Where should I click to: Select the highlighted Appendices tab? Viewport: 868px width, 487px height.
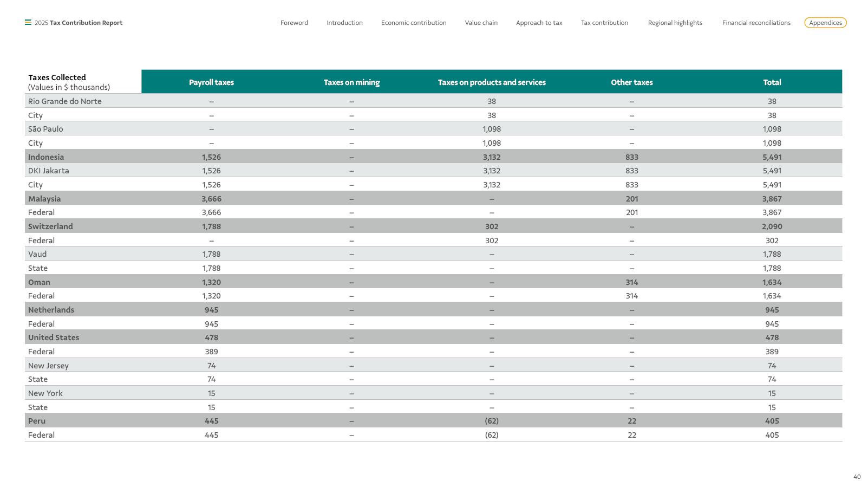(x=825, y=23)
